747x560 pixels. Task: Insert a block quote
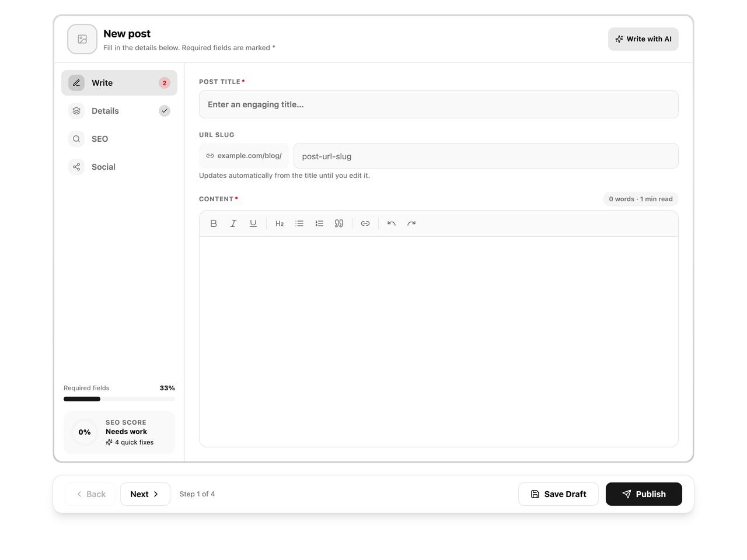click(x=339, y=223)
